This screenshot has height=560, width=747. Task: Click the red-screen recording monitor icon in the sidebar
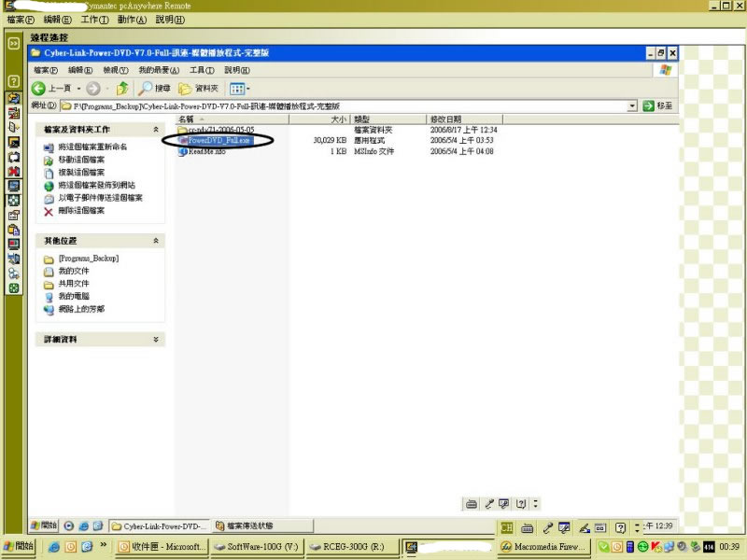tap(14, 245)
